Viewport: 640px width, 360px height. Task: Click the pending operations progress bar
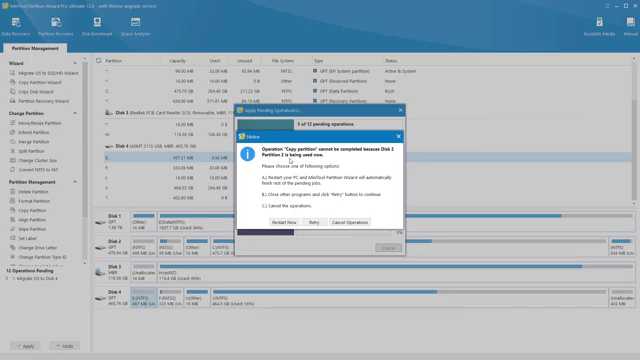tap(320, 124)
